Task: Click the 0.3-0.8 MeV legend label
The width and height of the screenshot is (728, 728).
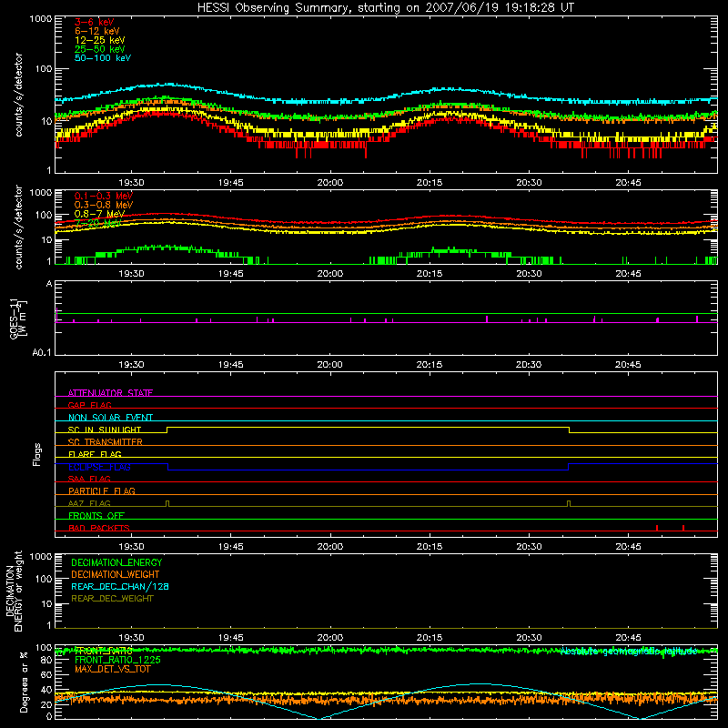Action: tap(104, 205)
